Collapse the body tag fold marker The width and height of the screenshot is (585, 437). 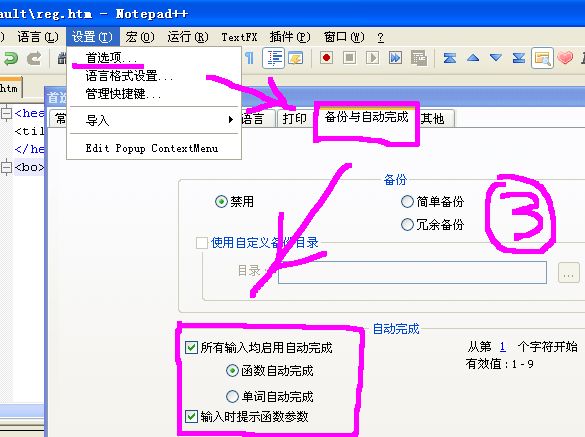6,167
